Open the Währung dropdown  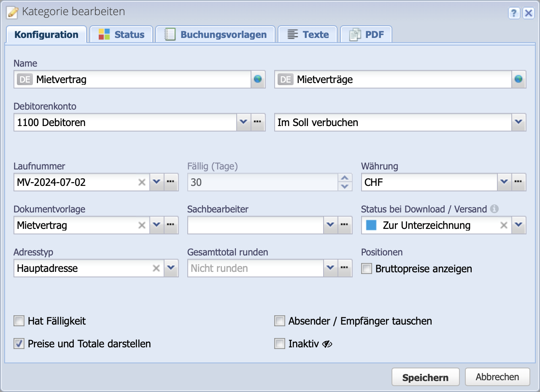click(x=504, y=182)
